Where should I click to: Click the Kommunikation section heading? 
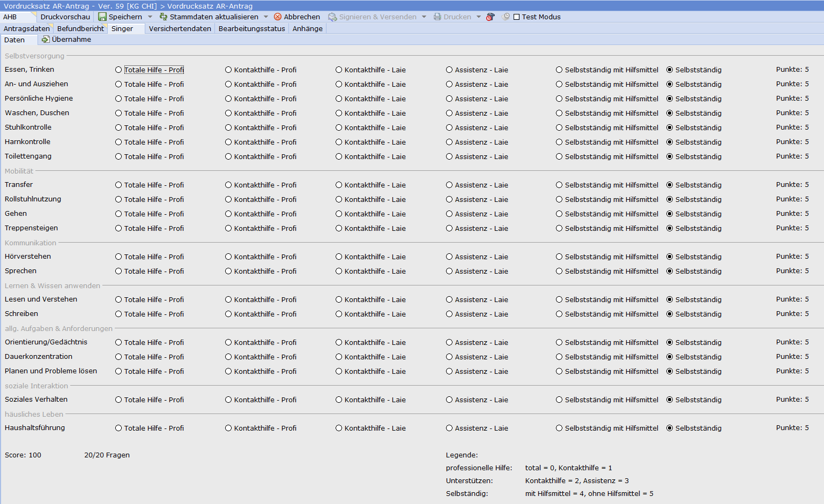pyautogui.click(x=31, y=243)
